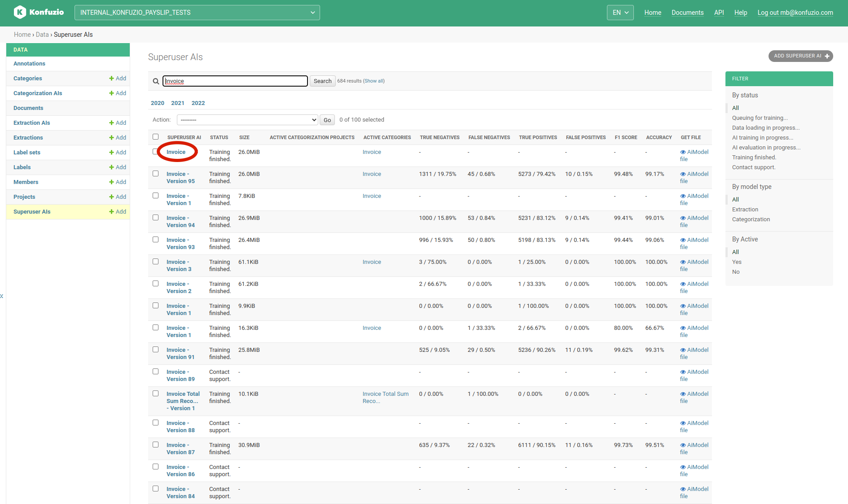The width and height of the screenshot is (848, 504).
Task: Sort by the F1 Score column header
Action: (626, 137)
